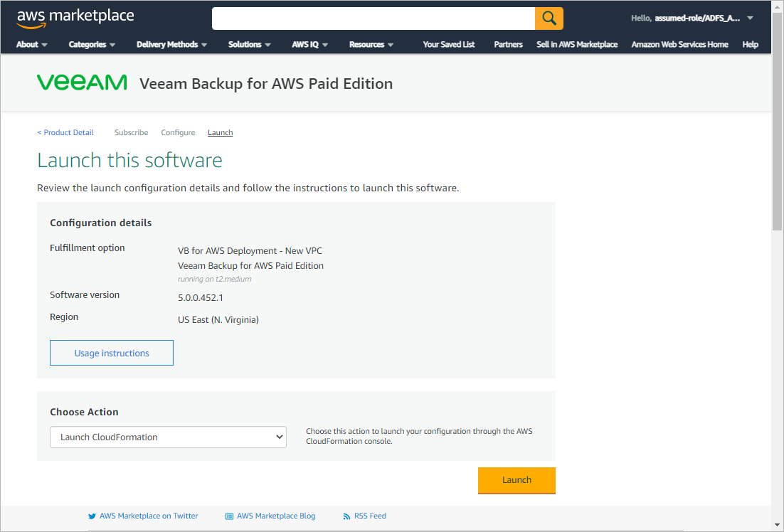The height and width of the screenshot is (532, 784).
Task: Click the Twitter bird icon
Action: (92, 516)
